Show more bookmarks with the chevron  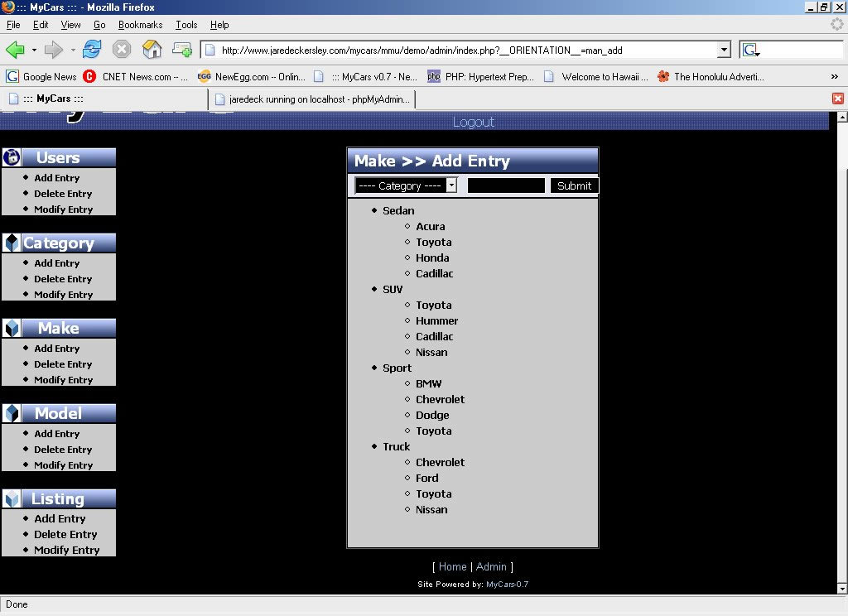[835, 77]
